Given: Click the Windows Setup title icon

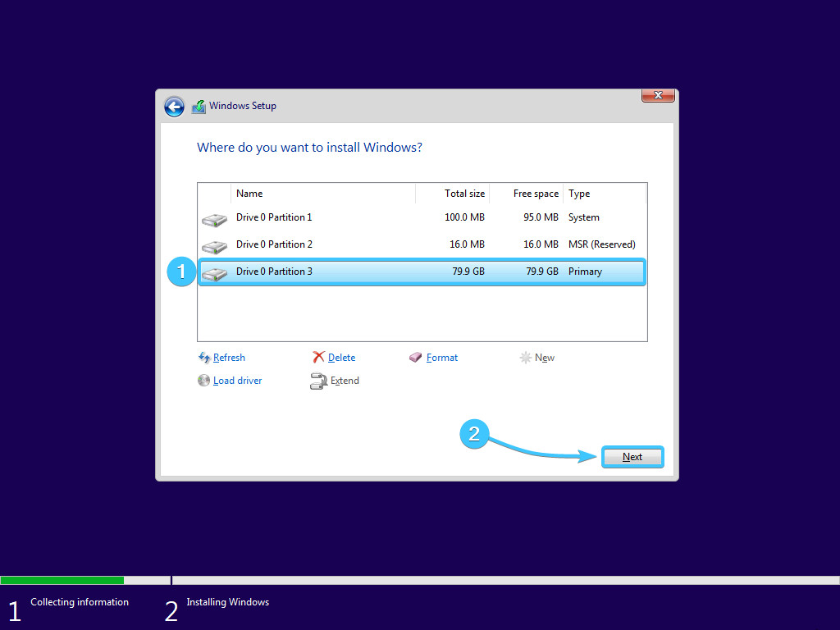Looking at the screenshot, I should tap(199, 107).
